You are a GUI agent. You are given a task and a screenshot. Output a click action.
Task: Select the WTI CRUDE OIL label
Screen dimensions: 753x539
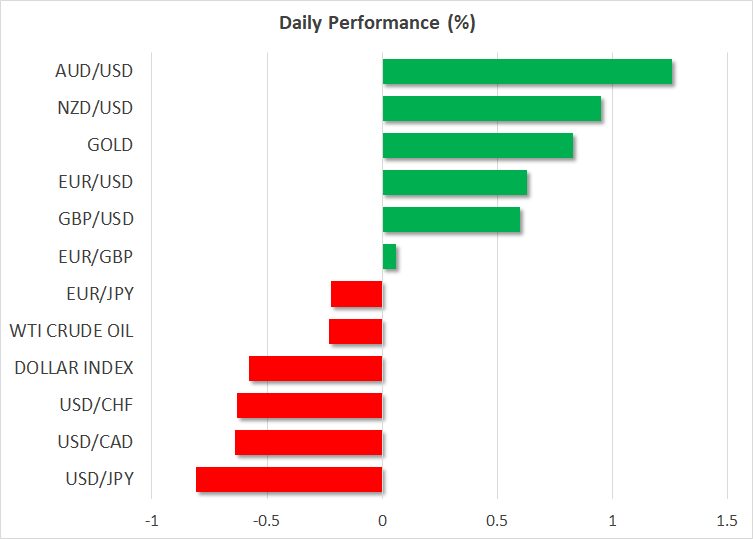(x=71, y=331)
